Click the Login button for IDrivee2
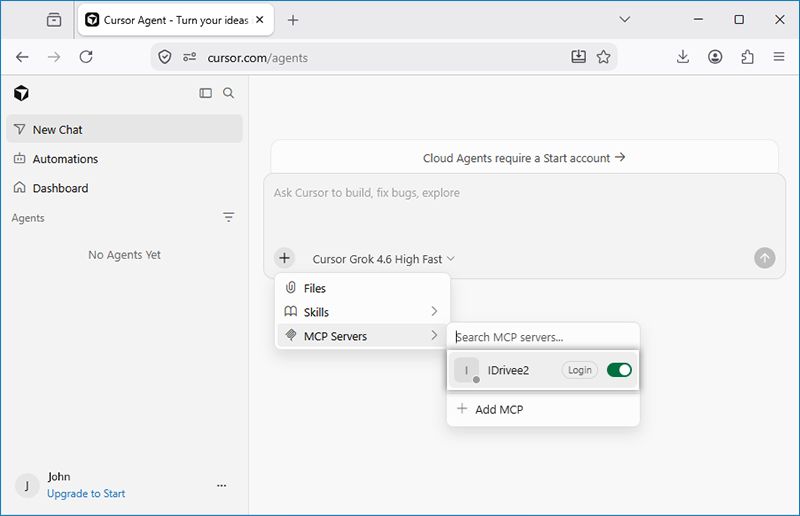 coord(580,370)
